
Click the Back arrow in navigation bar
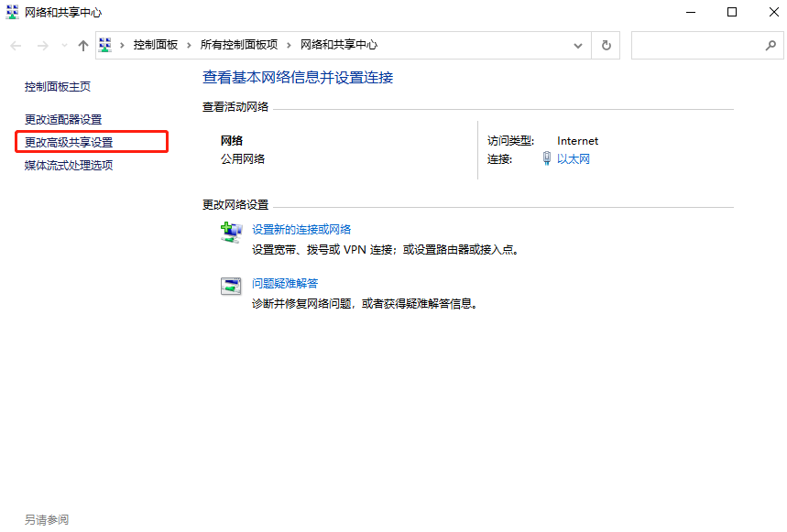[x=16, y=45]
